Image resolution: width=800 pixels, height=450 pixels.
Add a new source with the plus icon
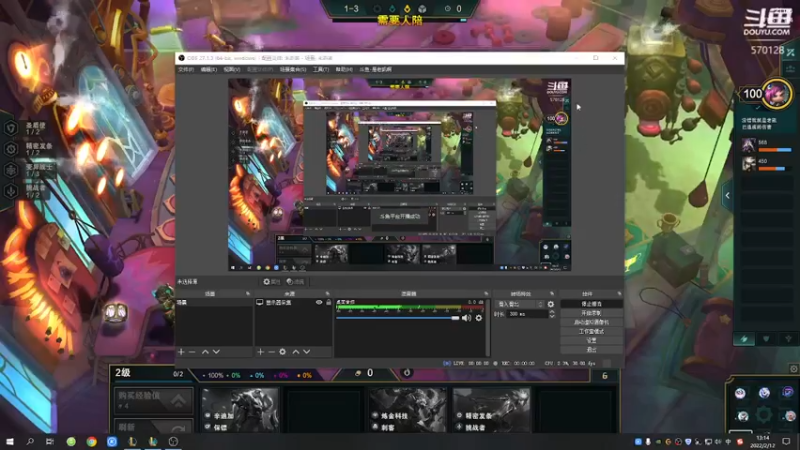(260, 352)
